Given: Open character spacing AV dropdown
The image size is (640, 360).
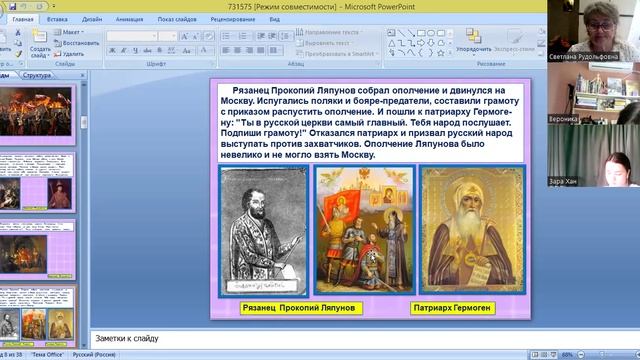Looking at the screenshot, I should point(172,51).
